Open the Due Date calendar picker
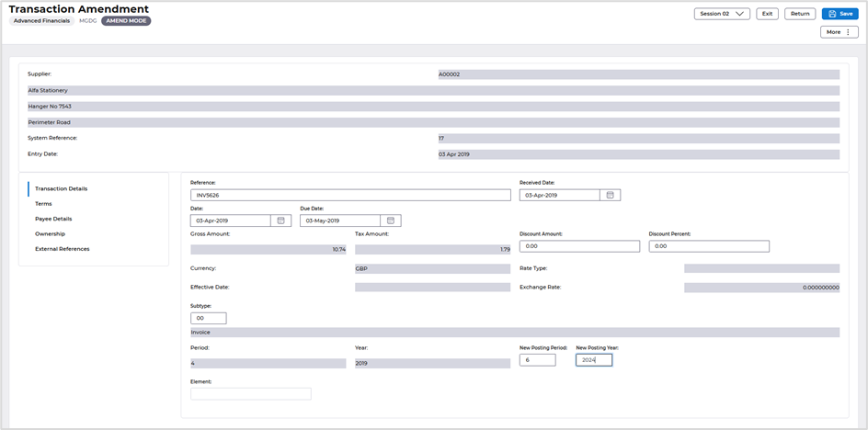Viewport: 868px width, 430px height. pos(390,221)
